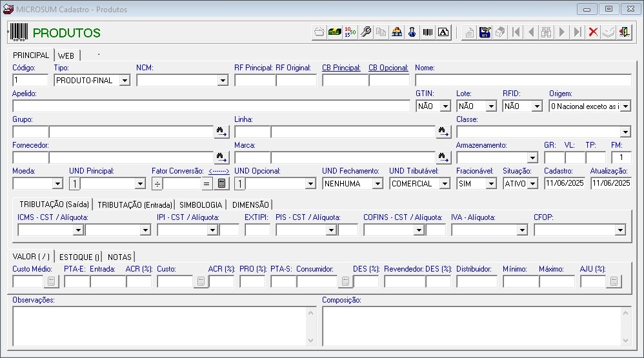Open the Origem dropdown list

pos(625,106)
